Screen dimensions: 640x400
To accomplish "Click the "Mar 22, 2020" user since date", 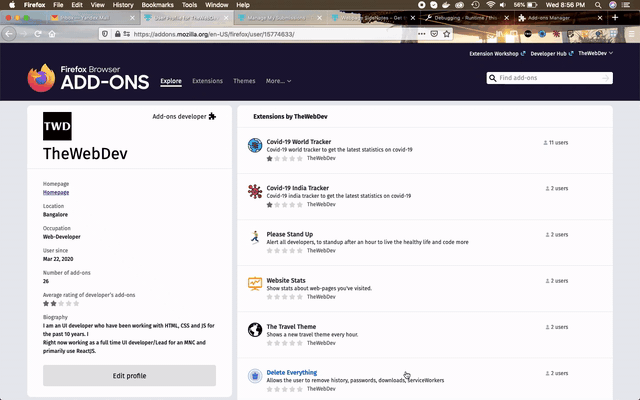I will (x=58, y=259).
